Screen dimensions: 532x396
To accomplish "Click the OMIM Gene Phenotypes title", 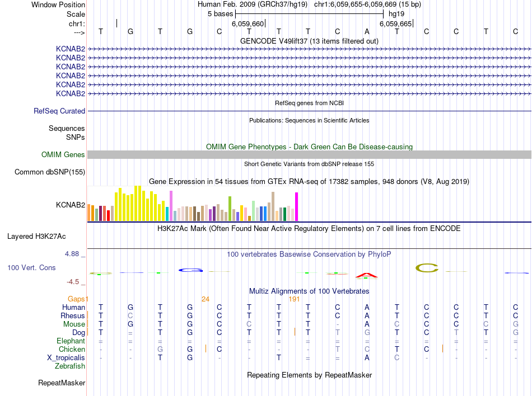I will point(309,147).
